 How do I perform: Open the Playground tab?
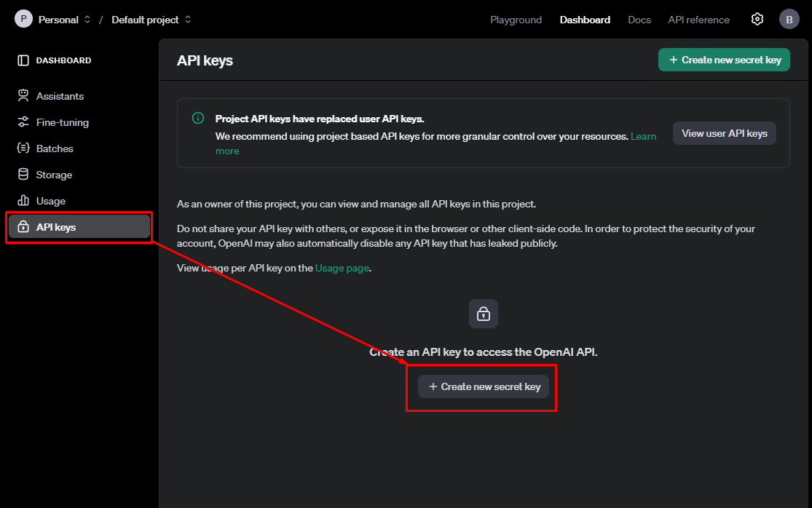tap(516, 20)
